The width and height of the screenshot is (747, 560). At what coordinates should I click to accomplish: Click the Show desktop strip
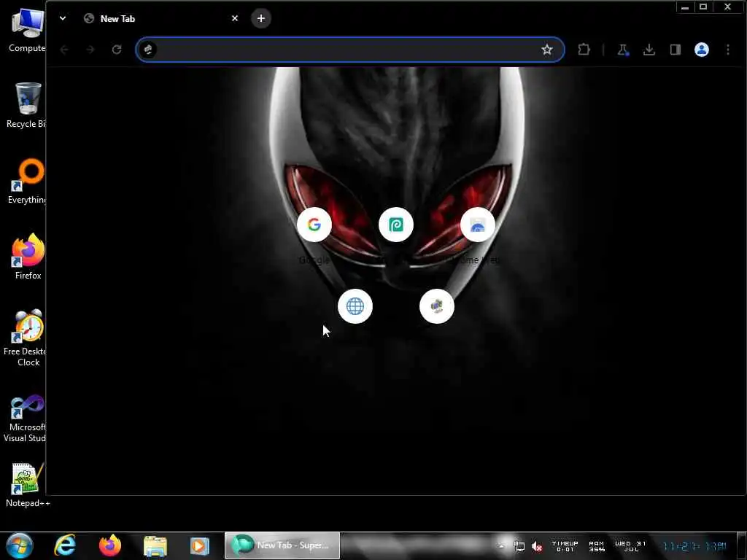[741, 545]
